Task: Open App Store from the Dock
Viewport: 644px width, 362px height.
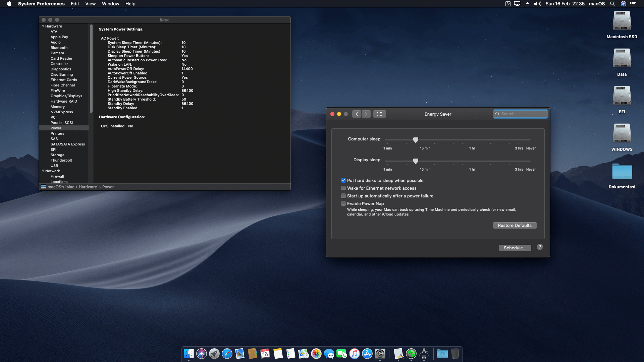Action: pos(367,354)
